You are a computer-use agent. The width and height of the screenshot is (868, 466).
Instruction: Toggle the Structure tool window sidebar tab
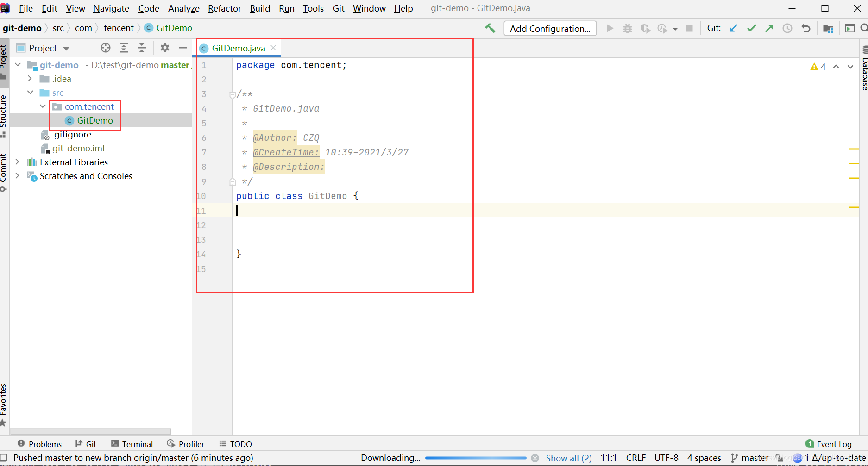point(4,116)
